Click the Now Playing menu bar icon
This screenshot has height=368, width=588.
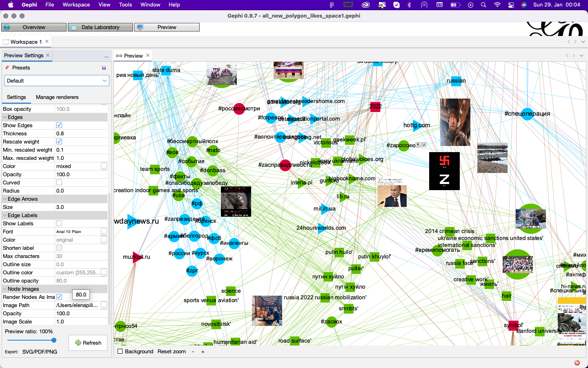click(470, 5)
